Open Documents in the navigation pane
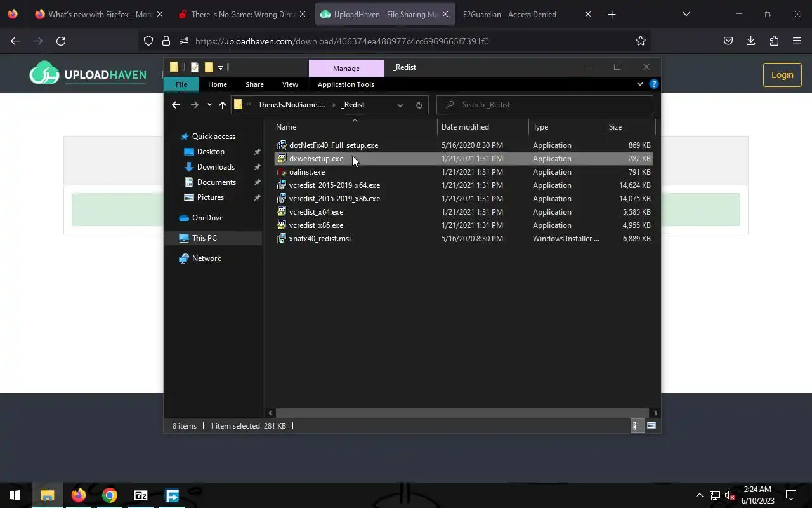This screenshot has width=812, height=508. point(216,182)
